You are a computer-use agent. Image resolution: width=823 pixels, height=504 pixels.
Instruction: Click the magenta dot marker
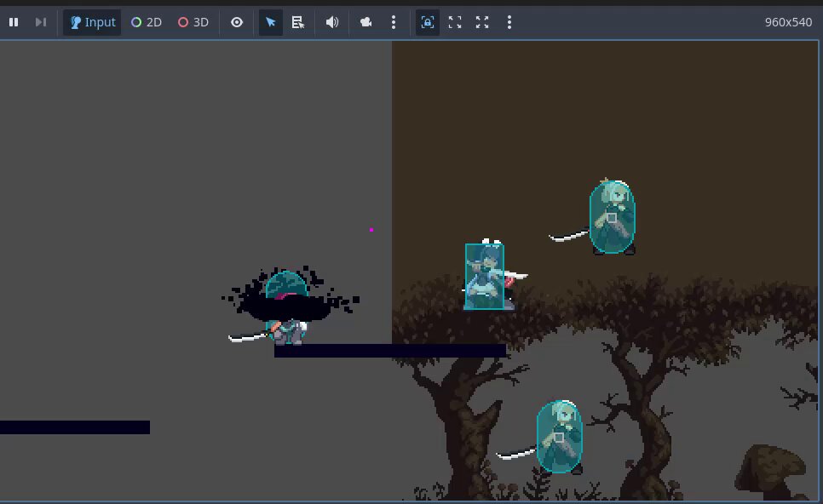pos(371,230)
